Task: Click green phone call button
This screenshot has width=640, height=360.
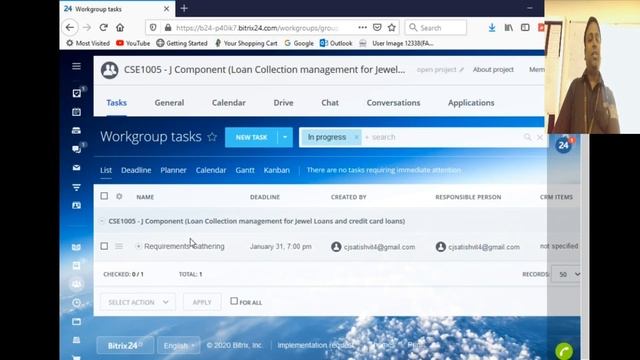Action: point(564,351)
